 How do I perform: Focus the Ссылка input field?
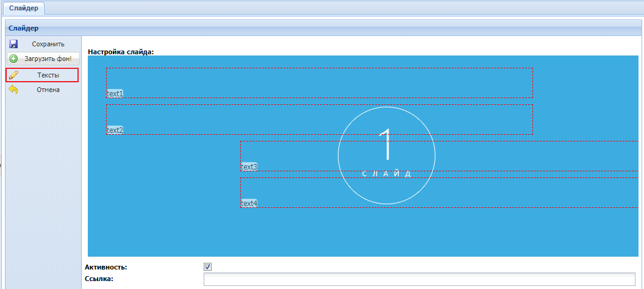click(x=421, y=280)
